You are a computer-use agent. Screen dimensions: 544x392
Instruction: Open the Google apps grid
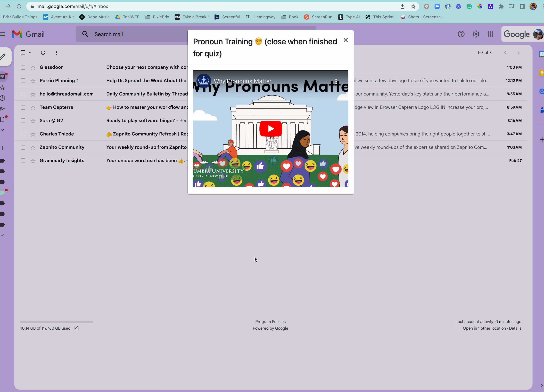(490, 34)
